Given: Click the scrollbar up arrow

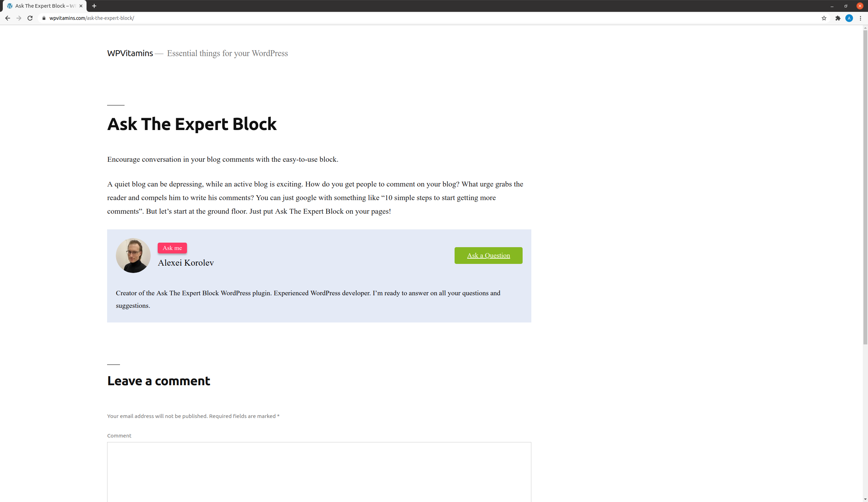Looking at the screenshot, I should pyautogui.click(x=865, y=28).
